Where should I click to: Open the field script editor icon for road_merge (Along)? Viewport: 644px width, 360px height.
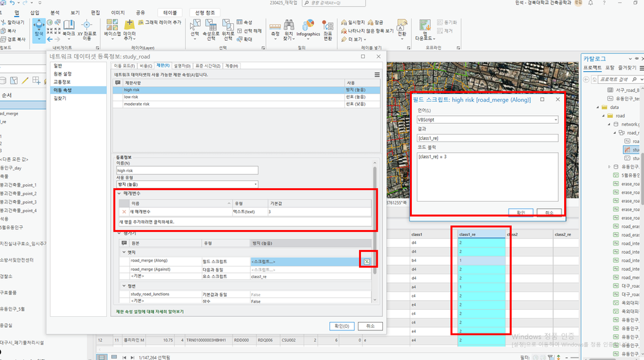point(367,261)
